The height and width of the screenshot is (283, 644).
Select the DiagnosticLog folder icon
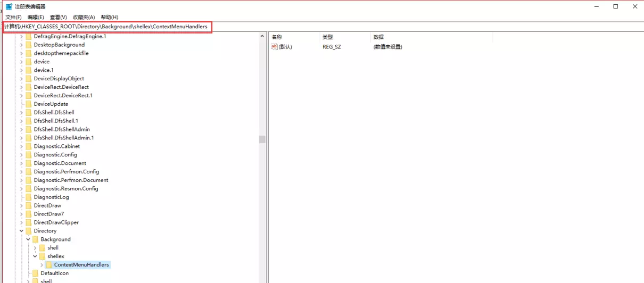[x=29, y=197]
